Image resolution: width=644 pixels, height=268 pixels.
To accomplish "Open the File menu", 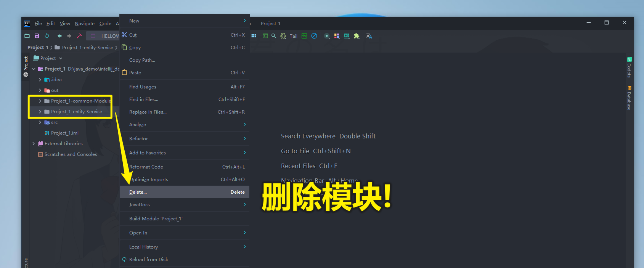I will [38, 24].
